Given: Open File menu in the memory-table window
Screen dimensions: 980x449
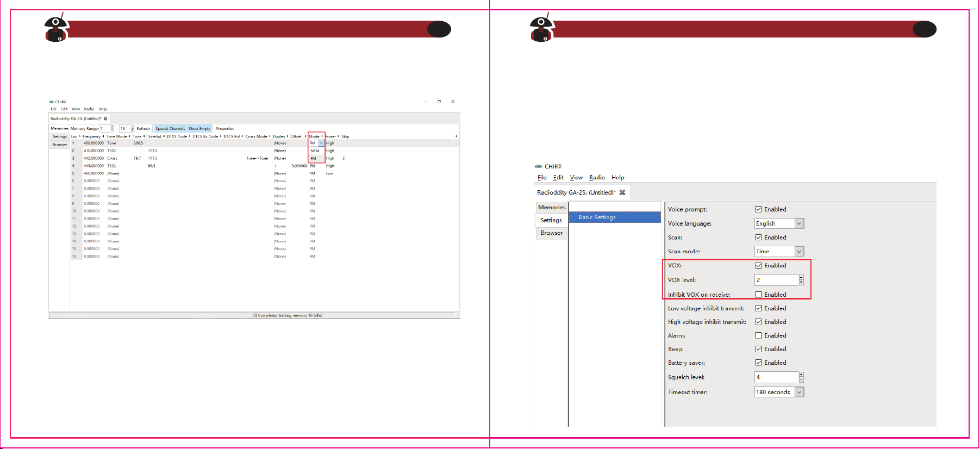Looking at the screenshot, I should 54,109.
